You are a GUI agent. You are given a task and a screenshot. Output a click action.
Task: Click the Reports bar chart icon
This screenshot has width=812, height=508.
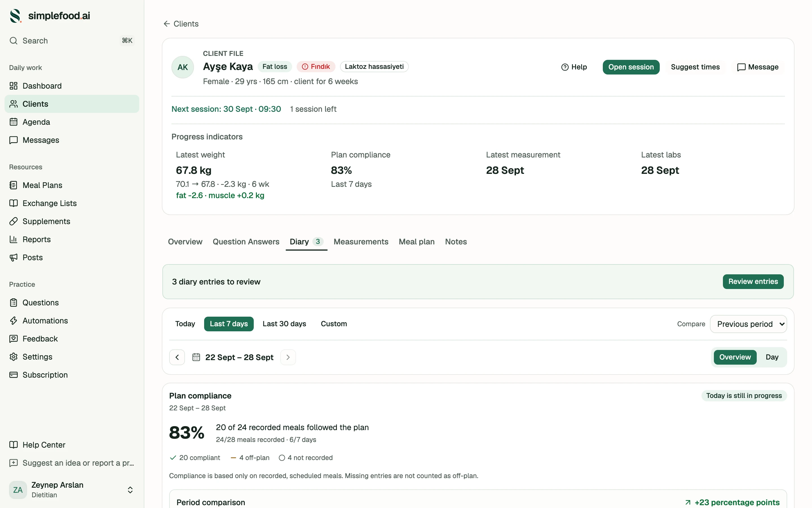(x=14, y=239)
